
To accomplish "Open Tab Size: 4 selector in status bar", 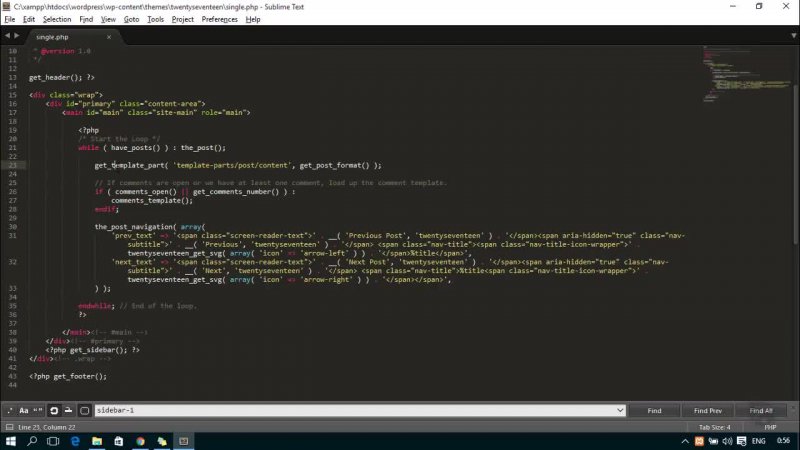I will point(714,427).
